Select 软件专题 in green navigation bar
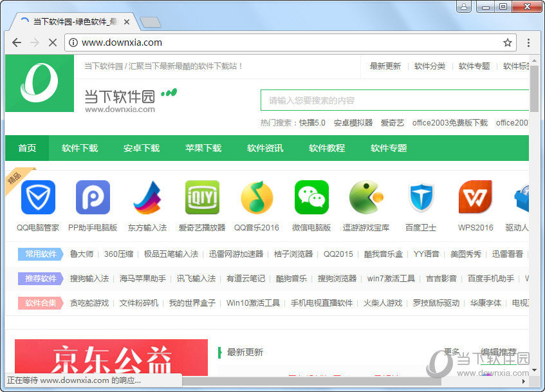 click(x=389, y=148)
